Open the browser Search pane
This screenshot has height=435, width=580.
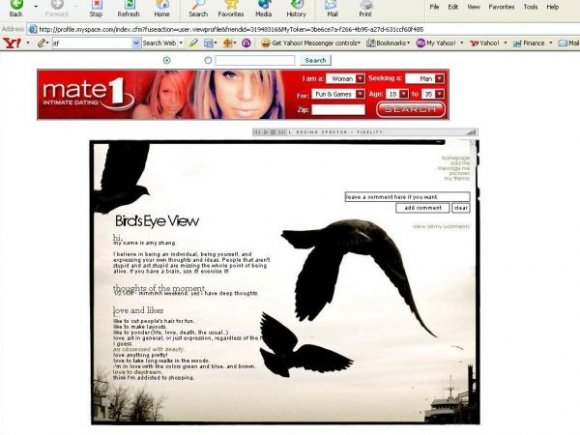(198, 8)
